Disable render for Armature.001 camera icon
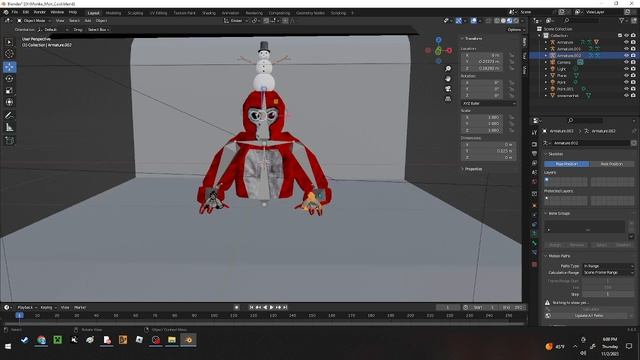Viewport: 640px width, 360px height. coord(633,49)
